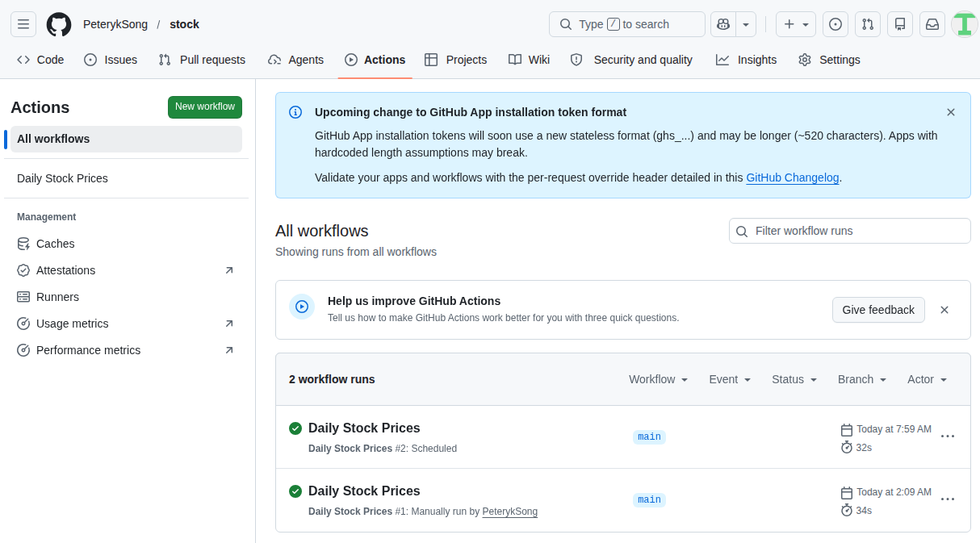Focus the Filter workflow runs field

point(850,231)
